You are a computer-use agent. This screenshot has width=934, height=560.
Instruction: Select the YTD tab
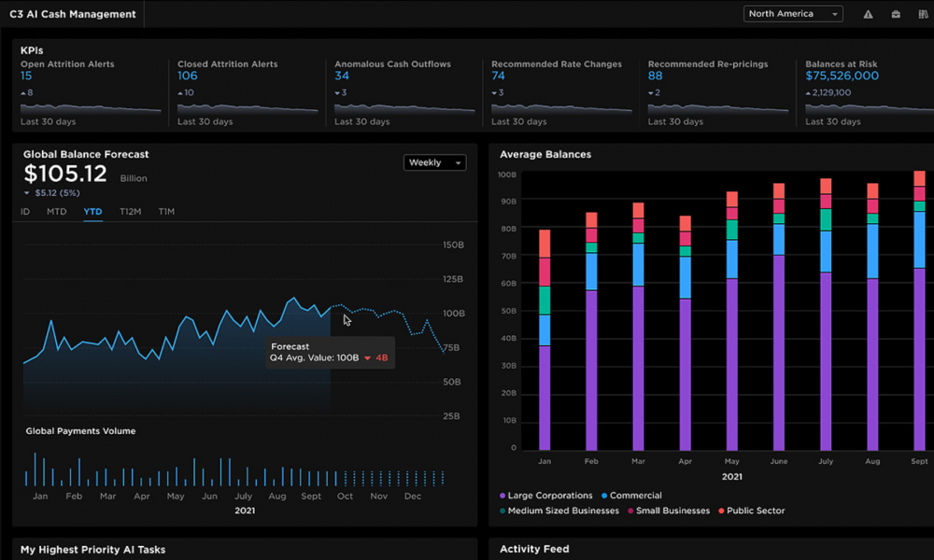tap(92, 211)
